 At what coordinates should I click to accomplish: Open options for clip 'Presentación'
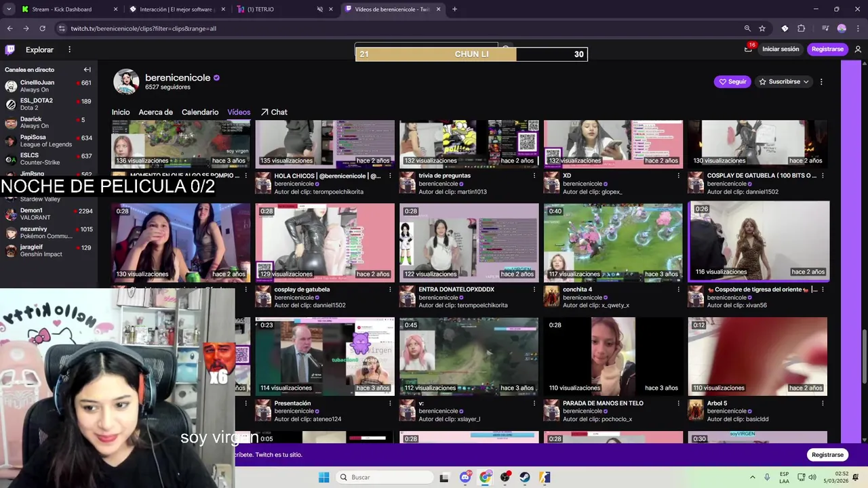click(x=390, y=403)
